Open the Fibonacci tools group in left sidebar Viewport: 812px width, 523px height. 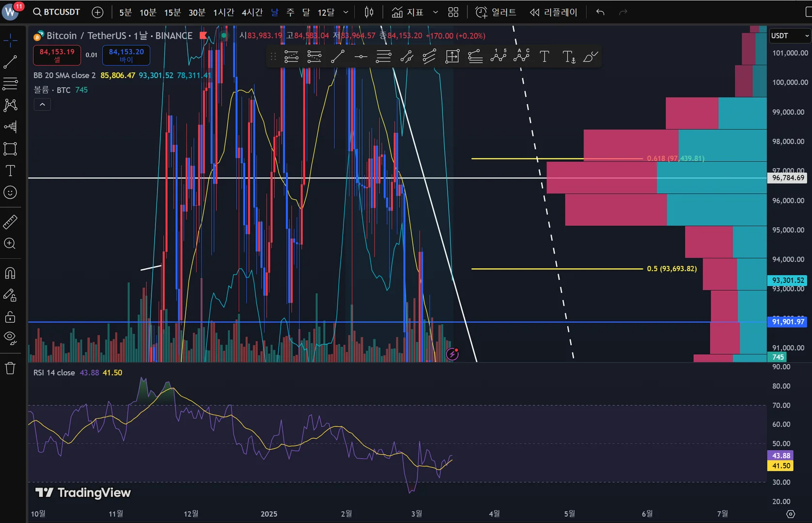pyautogui.click(x=10, y=83)
